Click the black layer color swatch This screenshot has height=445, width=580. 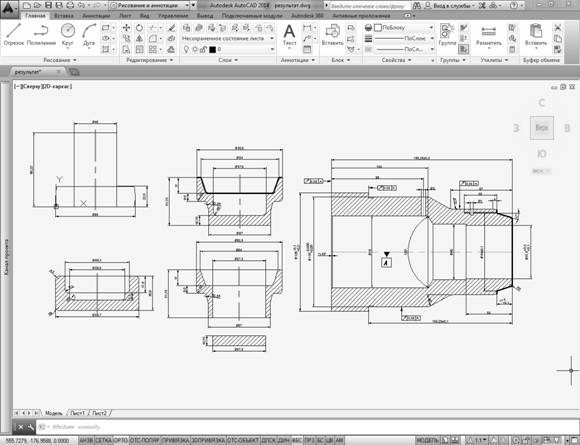pos(212,49)
